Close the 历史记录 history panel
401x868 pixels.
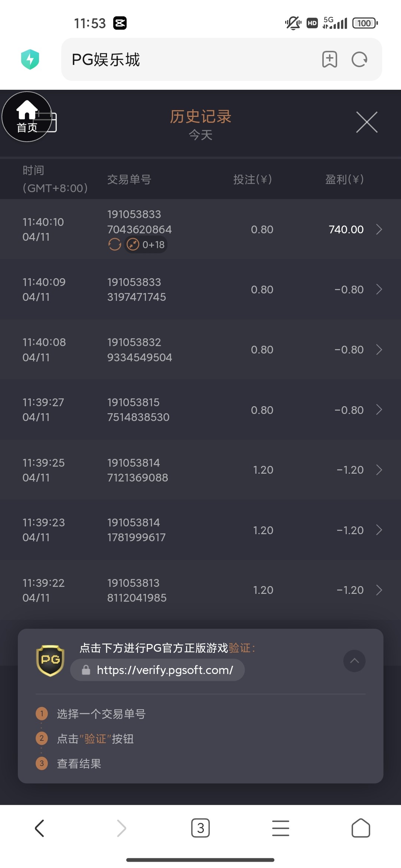[366, 122]
